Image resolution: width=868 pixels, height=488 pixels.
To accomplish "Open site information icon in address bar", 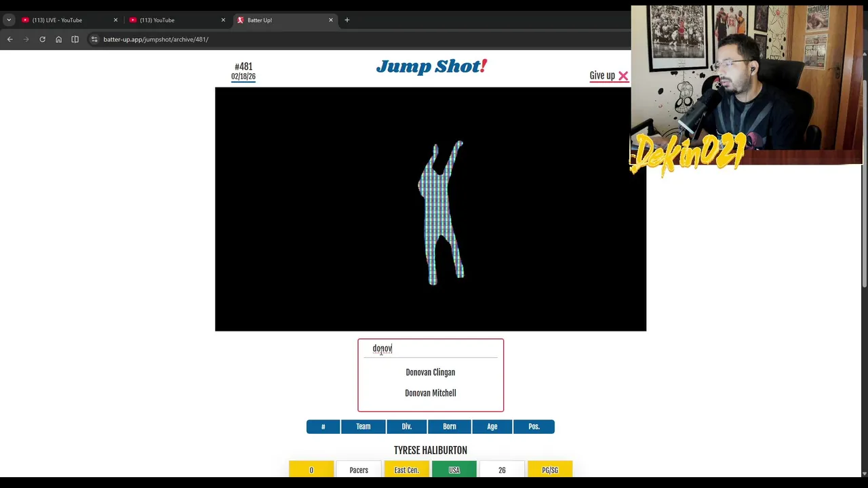I will 94,39.
